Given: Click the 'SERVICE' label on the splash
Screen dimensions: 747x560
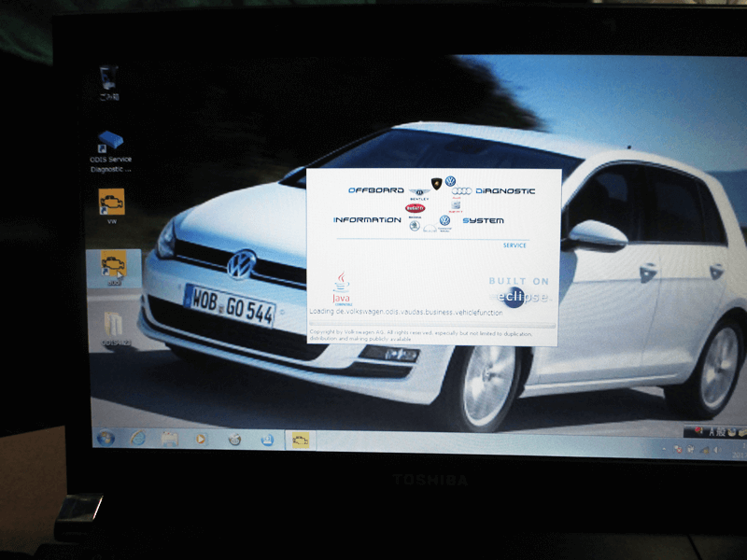Looking at the screenshot, I should (514, 245).
